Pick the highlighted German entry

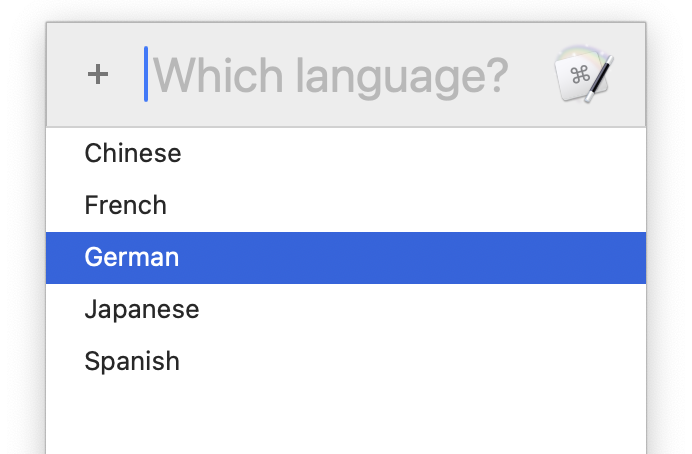(132, 258)
